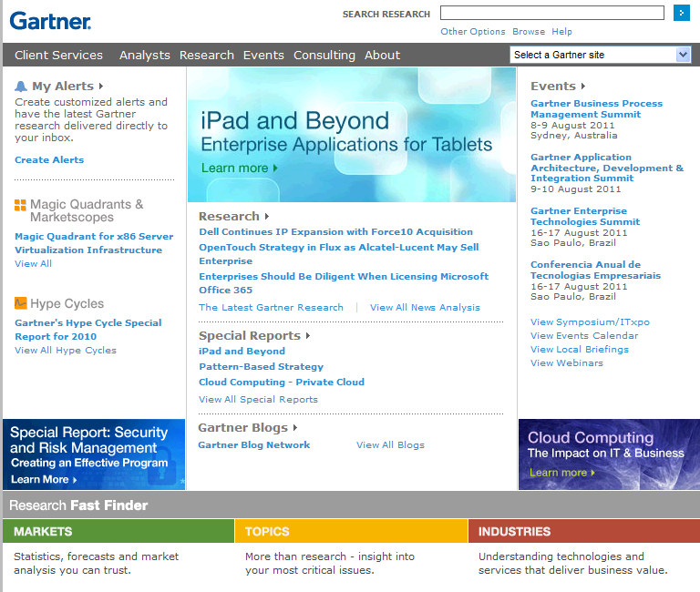Click the Hype Cycles orange chart icon
This screenshot has width=700, height=592.
pyautogui.click(x=20, y=303)
